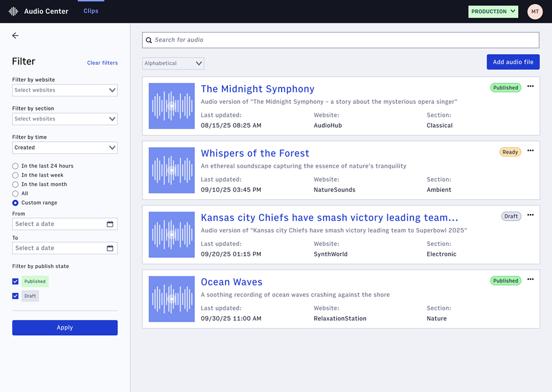
Task: Play Ocean Waves waveform thumbnail
Action: click(x=172, y=299)
